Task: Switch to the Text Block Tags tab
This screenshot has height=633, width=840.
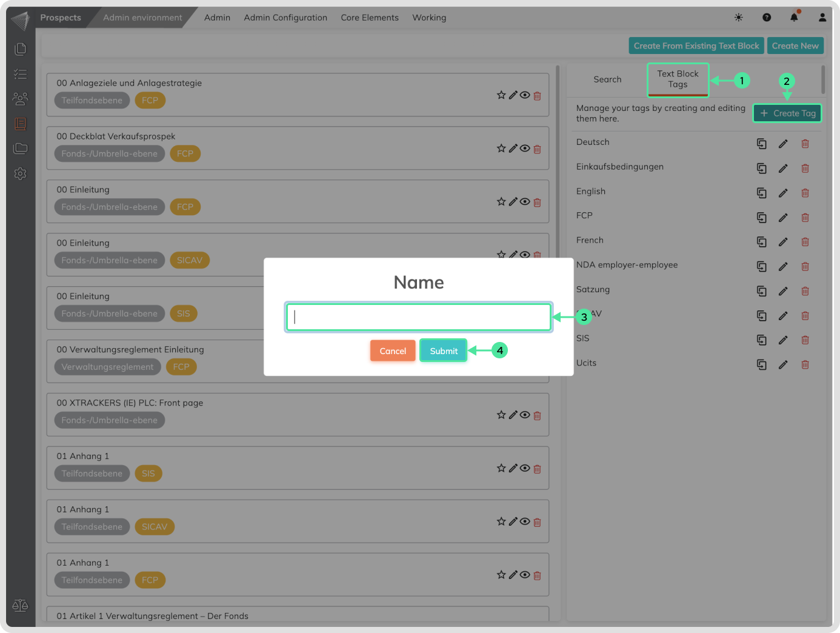Action: (x=678, y=79)
